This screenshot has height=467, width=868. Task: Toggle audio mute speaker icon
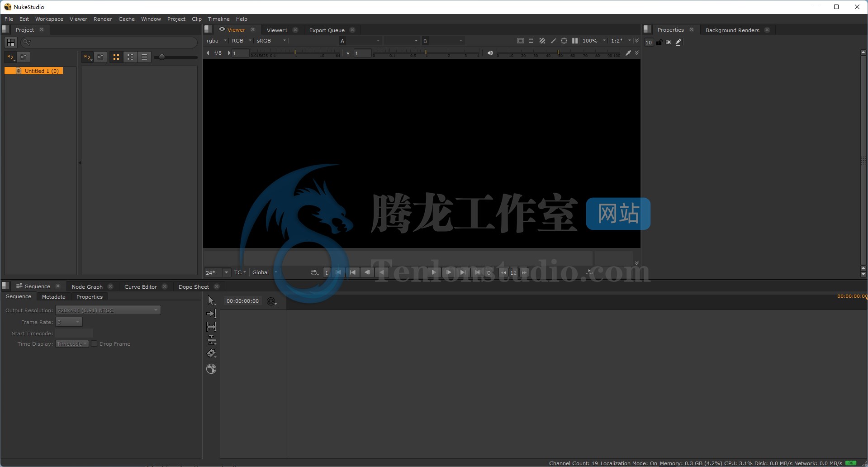click(x=490, y=53)
